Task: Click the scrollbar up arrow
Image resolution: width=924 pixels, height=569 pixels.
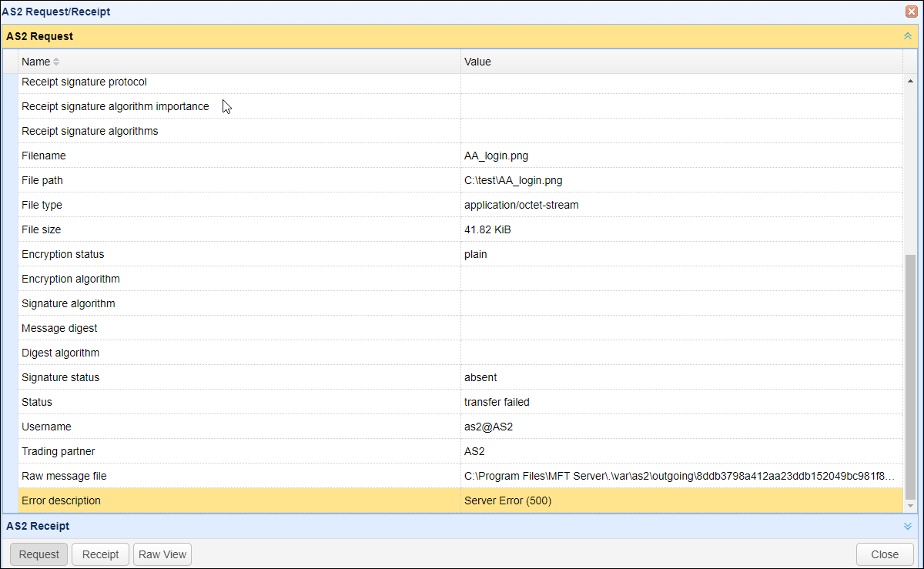Action: click(x=911, y=81)
